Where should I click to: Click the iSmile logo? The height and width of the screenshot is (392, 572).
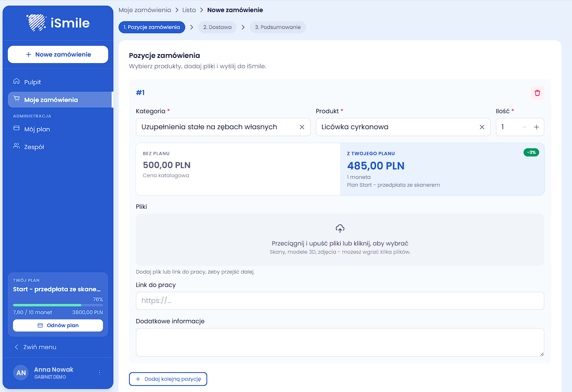pyautogui.click(x=58, y=22)
